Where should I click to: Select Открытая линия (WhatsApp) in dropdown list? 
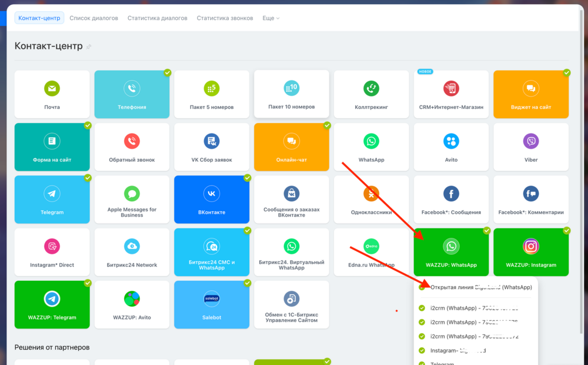pos(475,287)
